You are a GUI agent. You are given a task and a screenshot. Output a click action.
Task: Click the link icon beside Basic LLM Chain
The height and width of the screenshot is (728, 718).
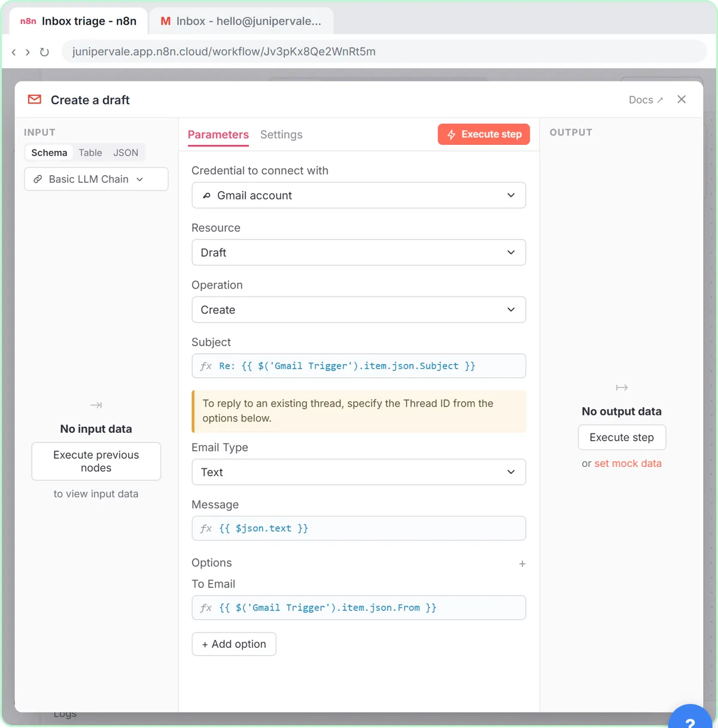(38, 179)
